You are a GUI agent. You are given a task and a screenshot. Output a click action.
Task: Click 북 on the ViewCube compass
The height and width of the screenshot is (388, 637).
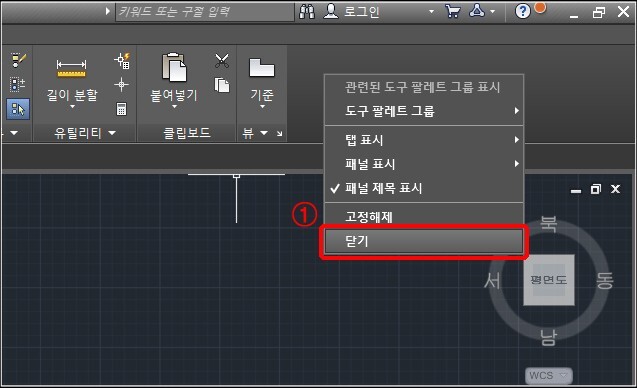pos(548,224)
